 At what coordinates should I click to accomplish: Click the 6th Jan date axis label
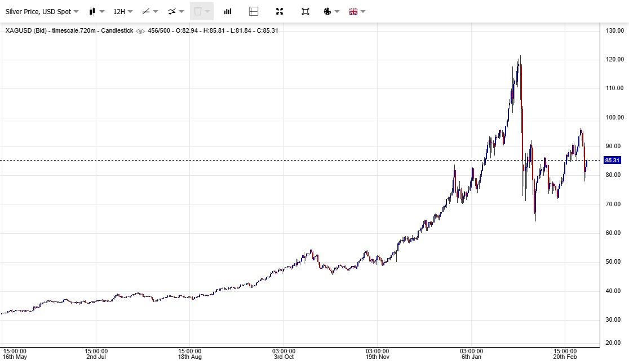pyautogui.click(x=471, y=357)
